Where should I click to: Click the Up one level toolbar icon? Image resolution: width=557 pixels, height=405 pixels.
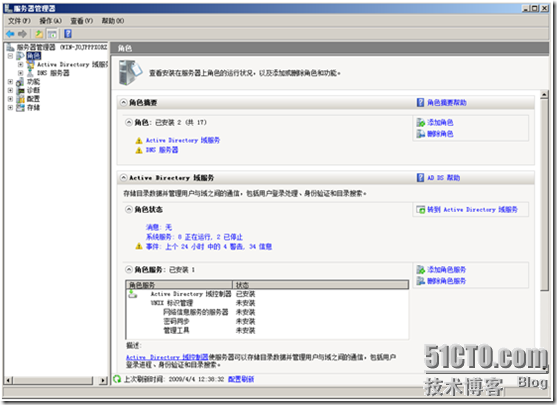click(39, 34)
